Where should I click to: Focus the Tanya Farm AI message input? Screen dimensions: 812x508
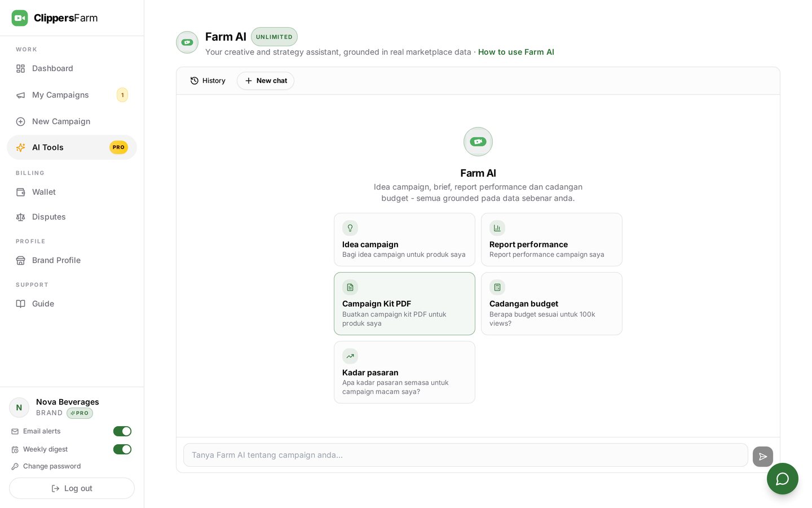click(466, 455)
